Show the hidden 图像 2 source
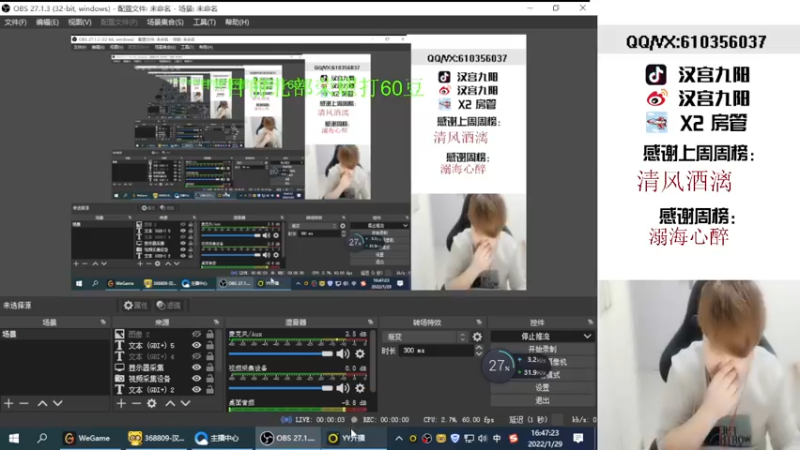The width and height of the screenshot is (800, 450). click(x=196, y=334)
